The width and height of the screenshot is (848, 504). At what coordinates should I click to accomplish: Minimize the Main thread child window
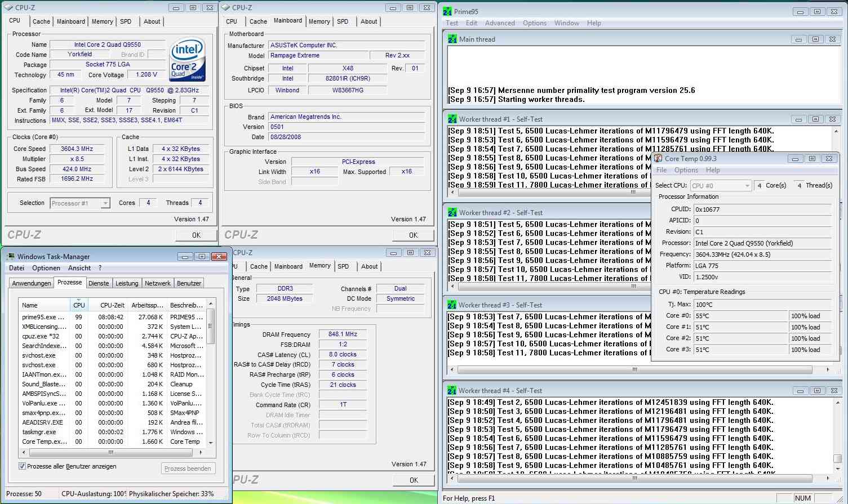(798, 39)
